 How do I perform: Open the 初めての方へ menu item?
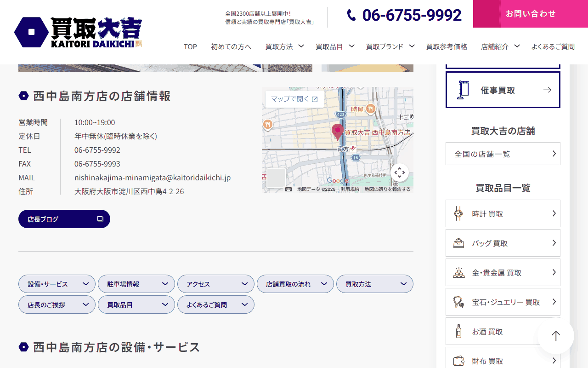[x=231, y=46]
